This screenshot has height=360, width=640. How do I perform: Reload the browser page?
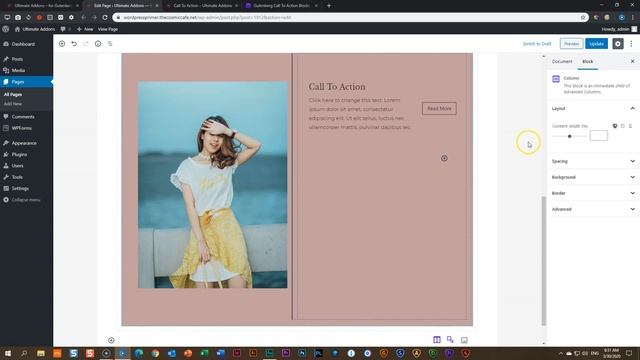pos(105,18)
